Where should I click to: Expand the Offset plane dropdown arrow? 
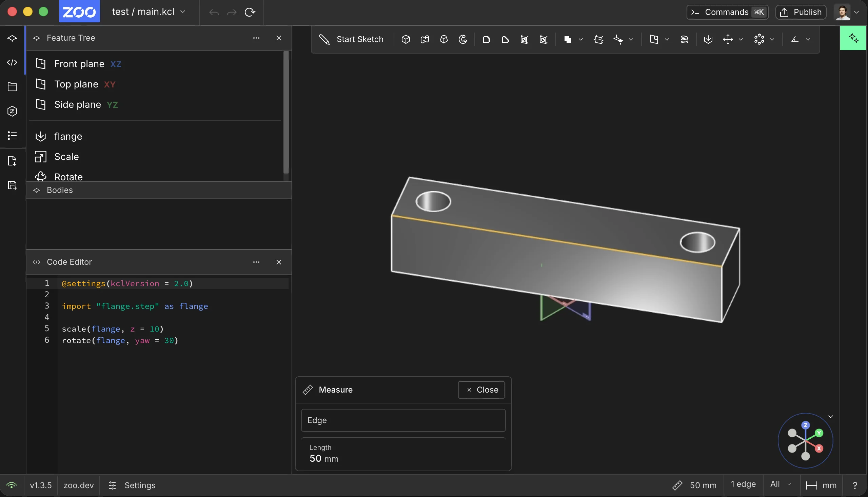tap(667, 39)
